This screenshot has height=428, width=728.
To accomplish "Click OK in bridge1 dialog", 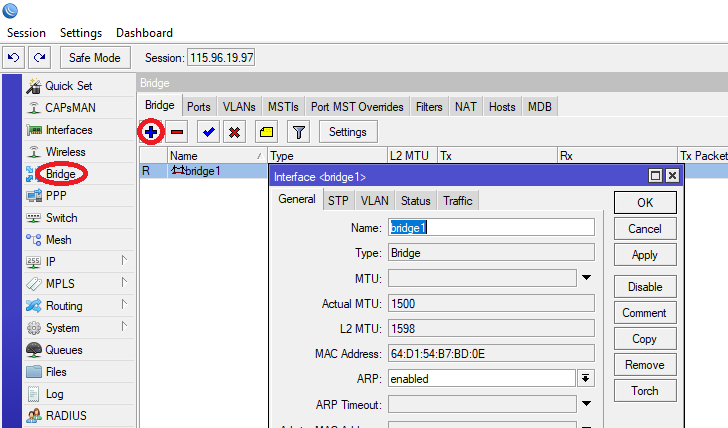I will pyautogui.click(x=645, y=203).
